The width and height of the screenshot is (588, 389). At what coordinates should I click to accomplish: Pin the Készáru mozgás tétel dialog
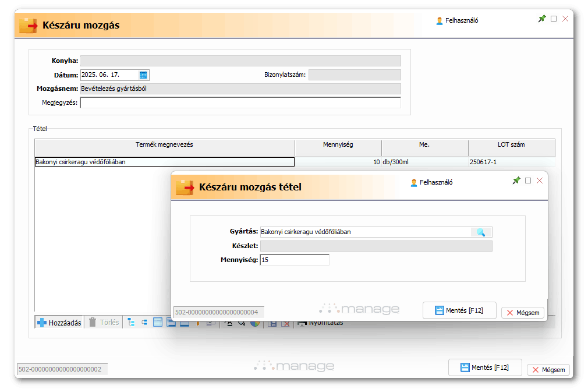(516, 181)
